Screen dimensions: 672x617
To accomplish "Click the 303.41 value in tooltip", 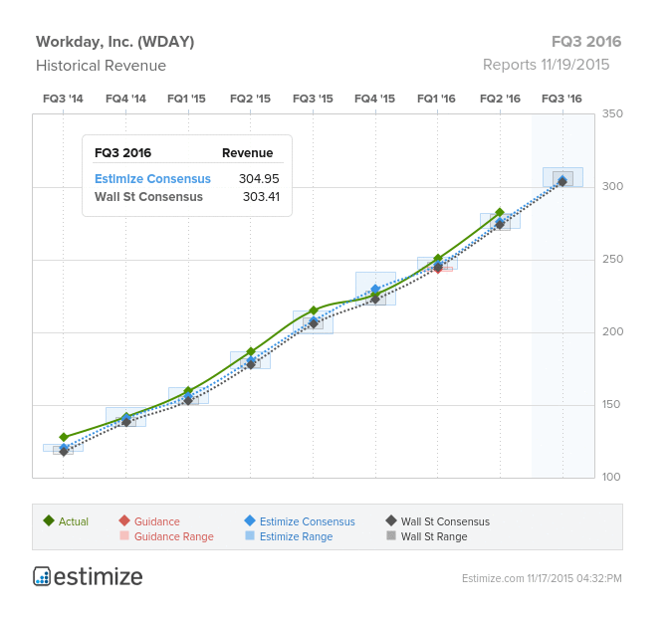I will 261,197.
